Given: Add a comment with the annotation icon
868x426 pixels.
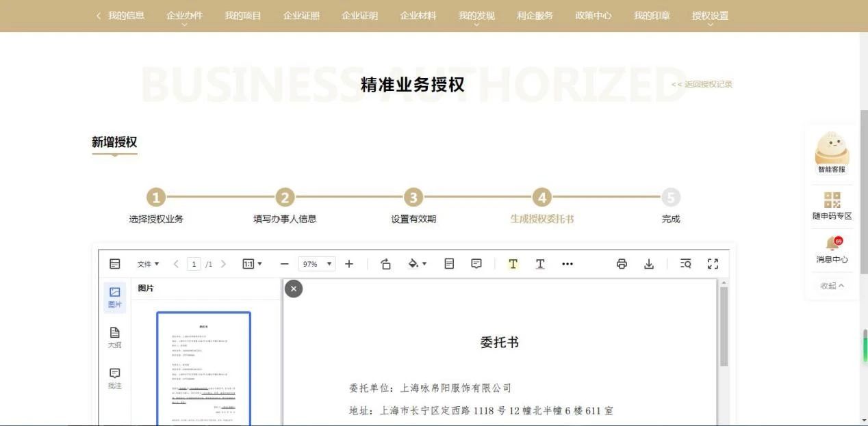Looking at the screenshot, I should tap(476, 264).
